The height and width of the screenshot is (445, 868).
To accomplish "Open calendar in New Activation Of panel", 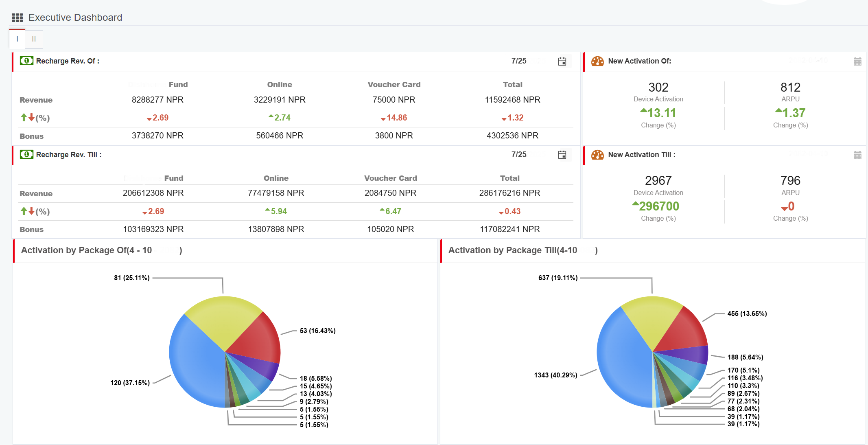I will (857, 61).
